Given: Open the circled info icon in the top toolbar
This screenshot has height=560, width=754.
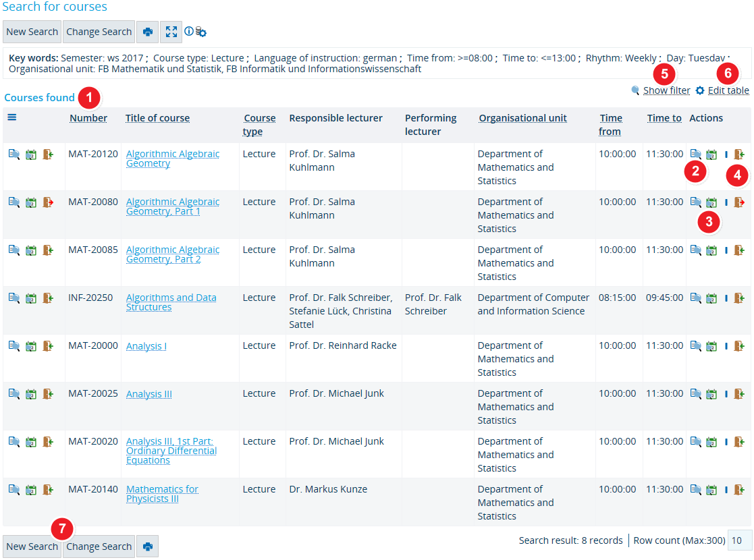Looking at the screenshot, I should [x=189, y=31].
